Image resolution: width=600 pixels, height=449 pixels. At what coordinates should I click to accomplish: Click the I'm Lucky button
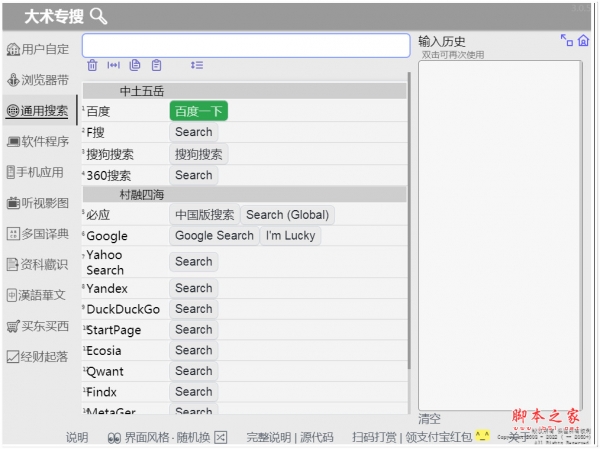point(290,236)
